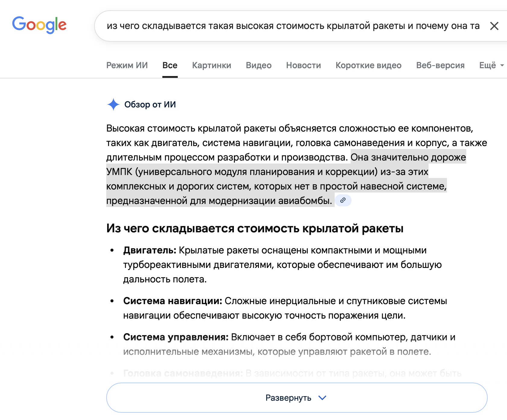Click the Ещё dropdown arrow

tap(502, 65)
